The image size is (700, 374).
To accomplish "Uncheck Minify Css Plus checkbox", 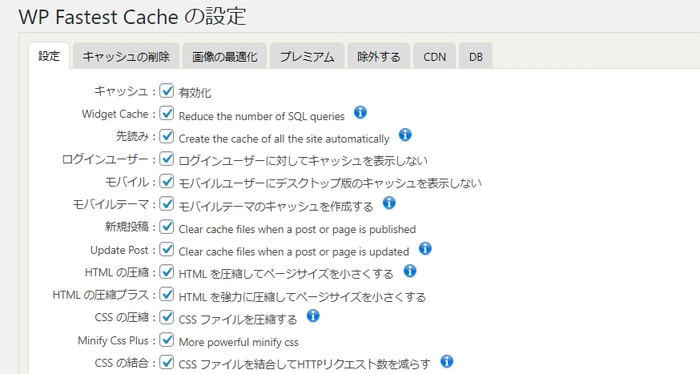I will [167, 340].
